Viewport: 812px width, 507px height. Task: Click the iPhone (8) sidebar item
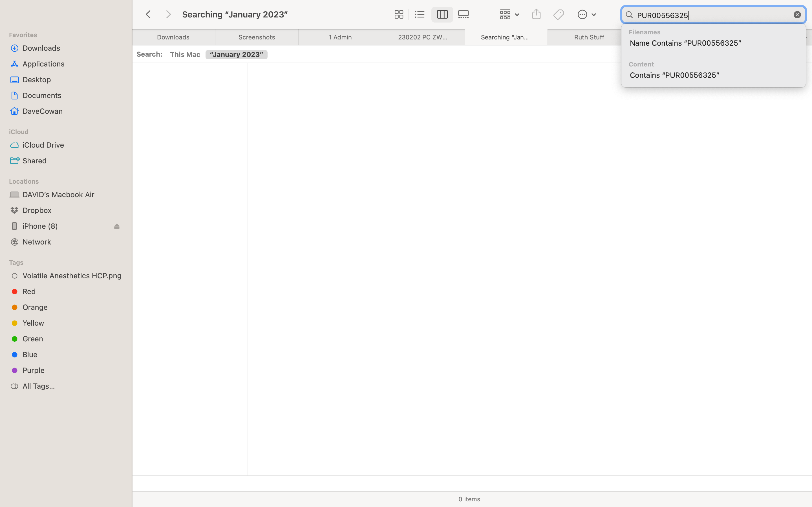click(x=40, y=225)
